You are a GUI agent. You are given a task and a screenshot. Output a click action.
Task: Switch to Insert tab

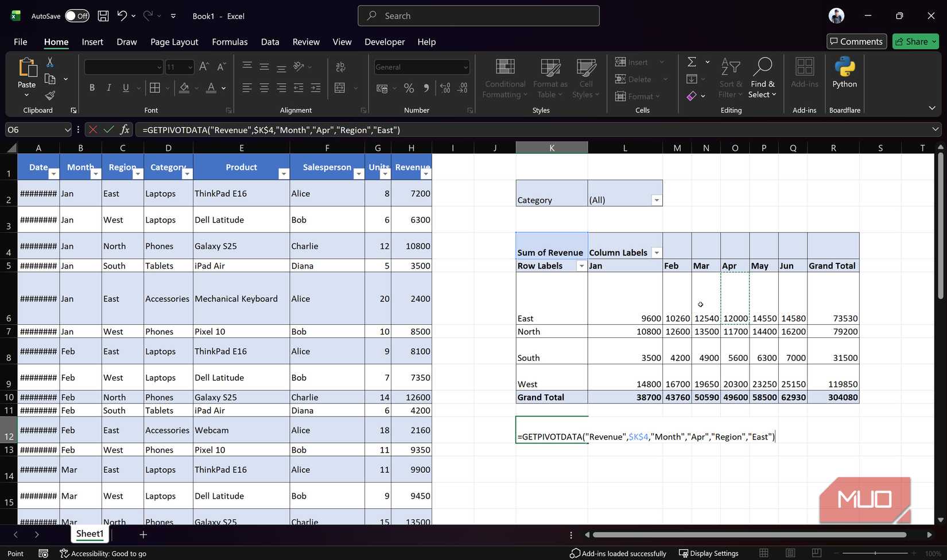point(92,42)
